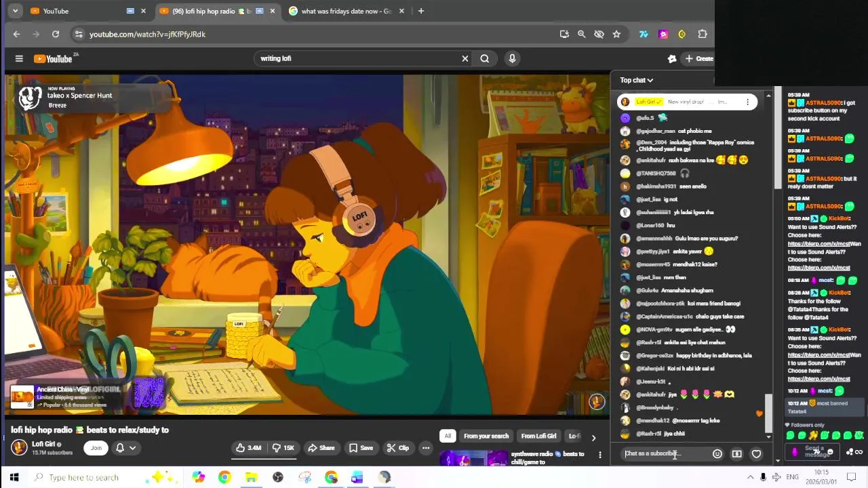The image size is (868, 488).
Task: Go back with browser back arrow
Action: pyautogui.click(x=17, y=34)
